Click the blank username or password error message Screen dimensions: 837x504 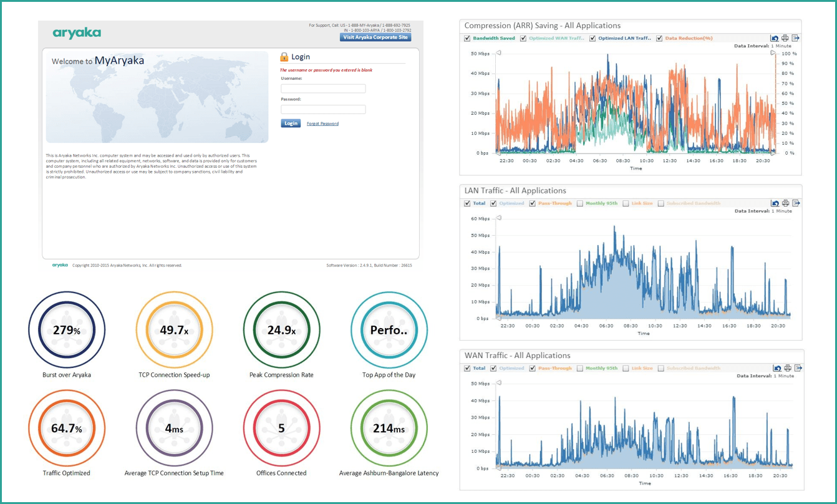coord(326,70)
